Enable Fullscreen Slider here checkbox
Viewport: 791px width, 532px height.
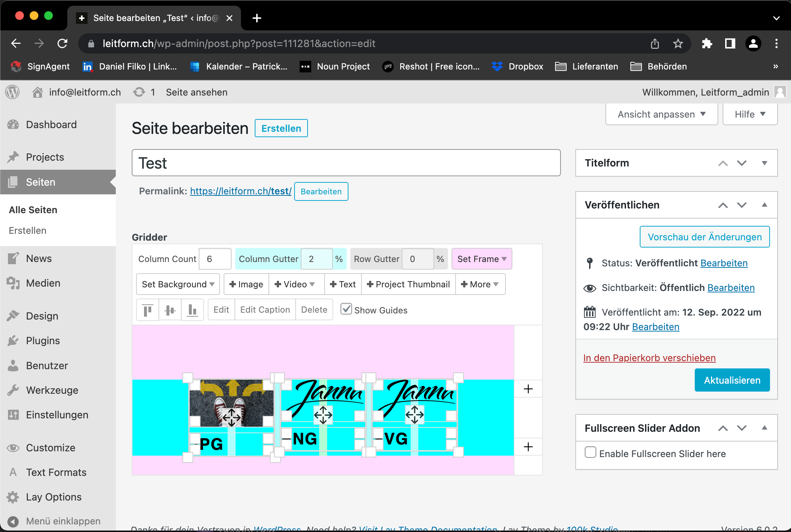[x=590, y=452]
